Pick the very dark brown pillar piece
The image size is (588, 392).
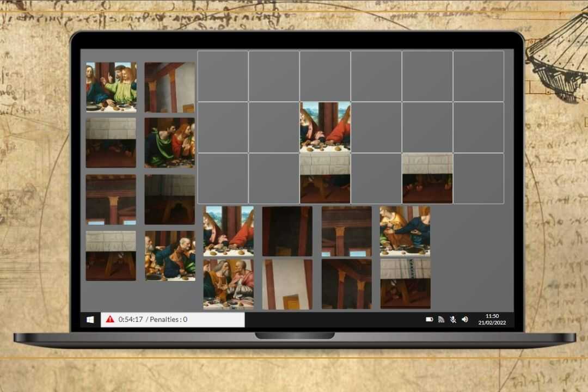pyautogui.click(x=287, y=231)
